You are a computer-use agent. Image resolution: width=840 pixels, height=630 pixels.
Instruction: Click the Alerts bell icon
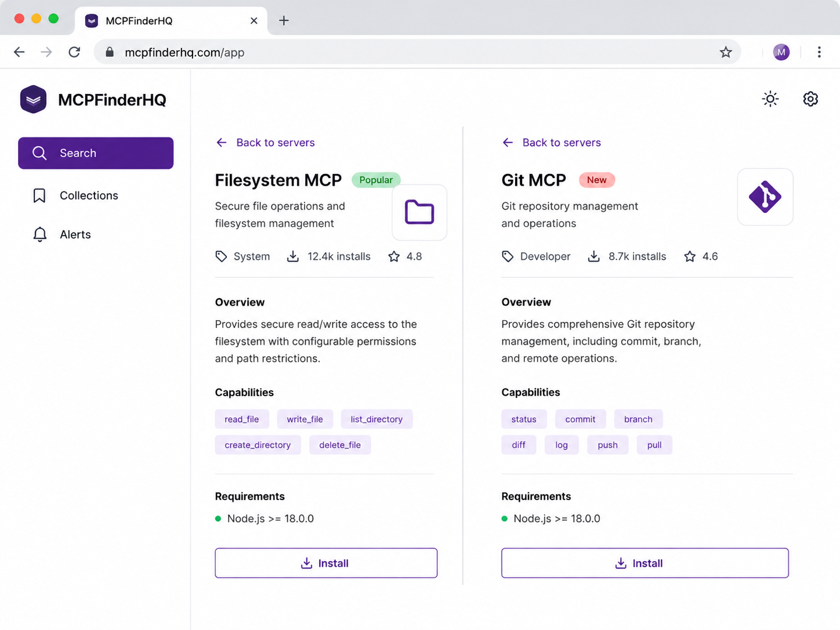39,234
